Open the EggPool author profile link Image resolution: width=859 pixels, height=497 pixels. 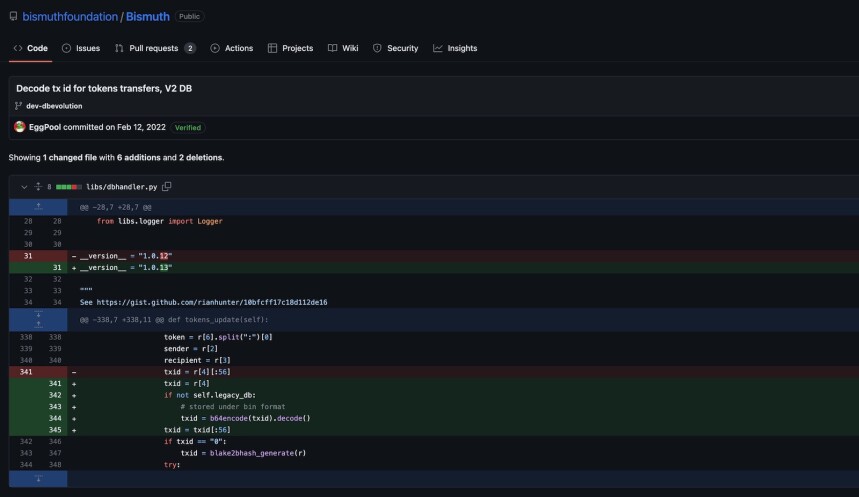[x=45, y=127]
